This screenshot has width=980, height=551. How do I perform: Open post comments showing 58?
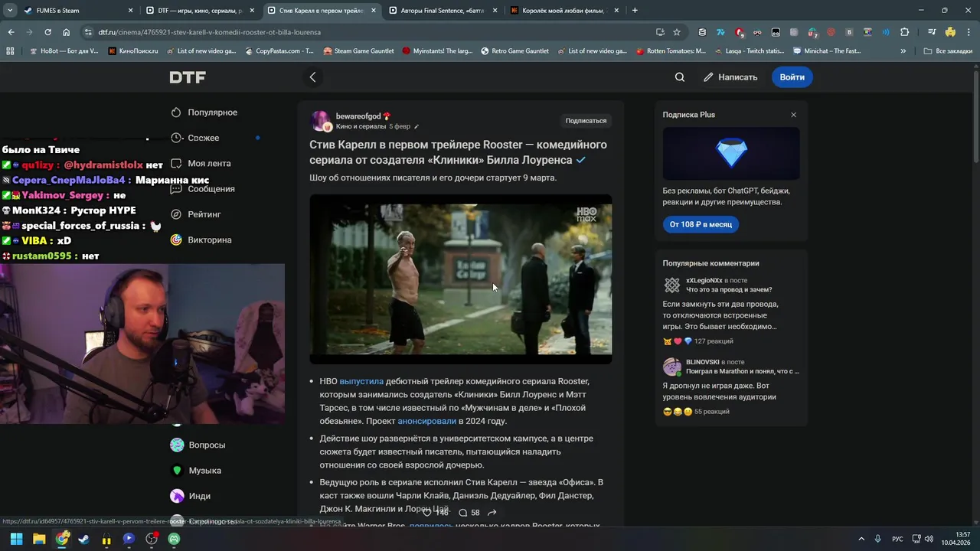click(x=469, y=513)
